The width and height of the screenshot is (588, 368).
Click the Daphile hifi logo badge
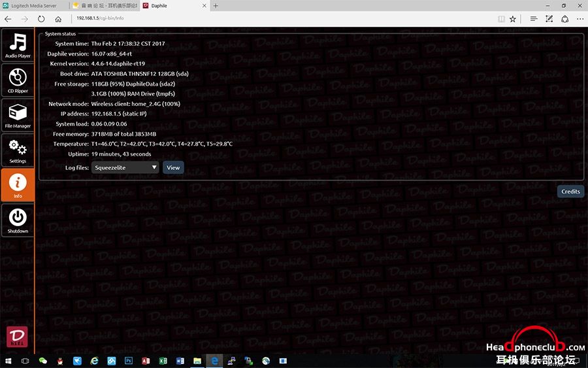pos(17,337)
